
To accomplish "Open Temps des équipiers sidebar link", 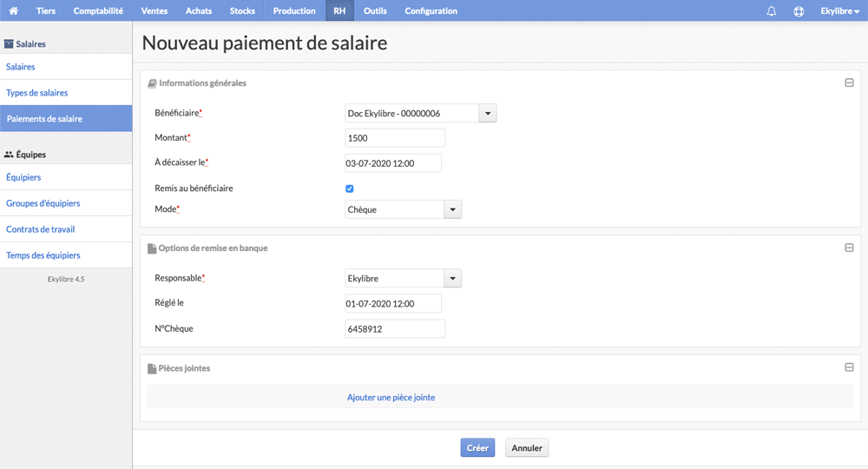I will (66, 255).
